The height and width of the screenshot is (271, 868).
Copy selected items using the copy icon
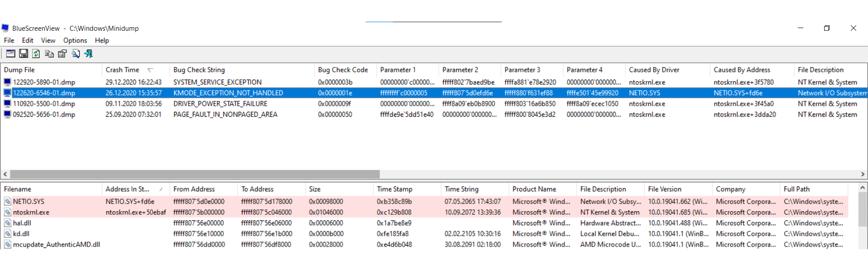pyautogui.click(x=49, y=54)
